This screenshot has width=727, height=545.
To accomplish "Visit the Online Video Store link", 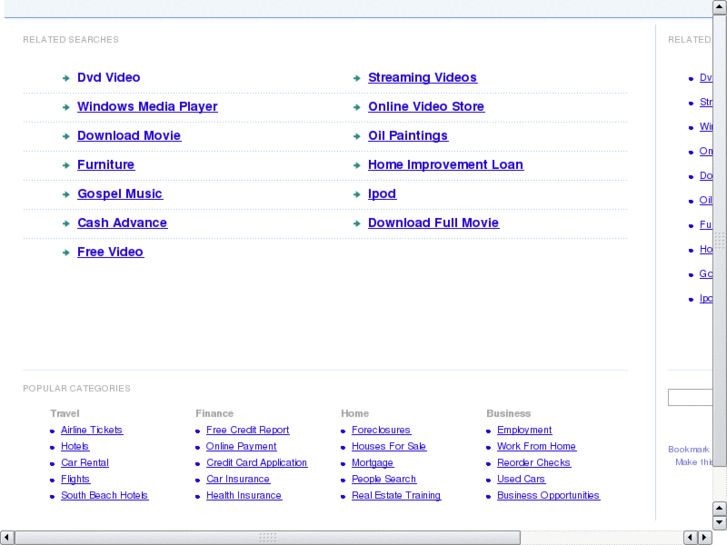I will [426, 107].
